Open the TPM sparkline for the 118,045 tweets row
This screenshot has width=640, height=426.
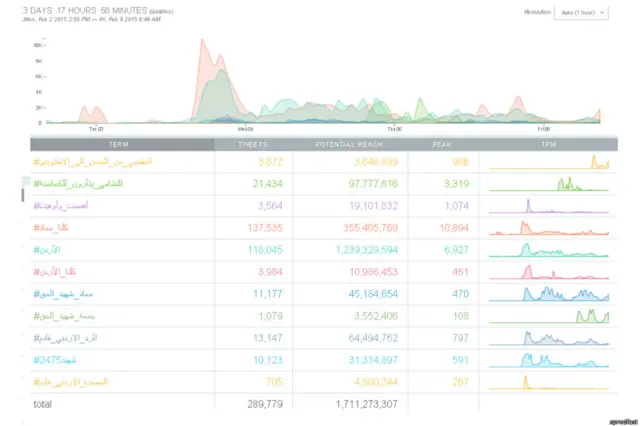pyautogui.click(x=549, y=249)
